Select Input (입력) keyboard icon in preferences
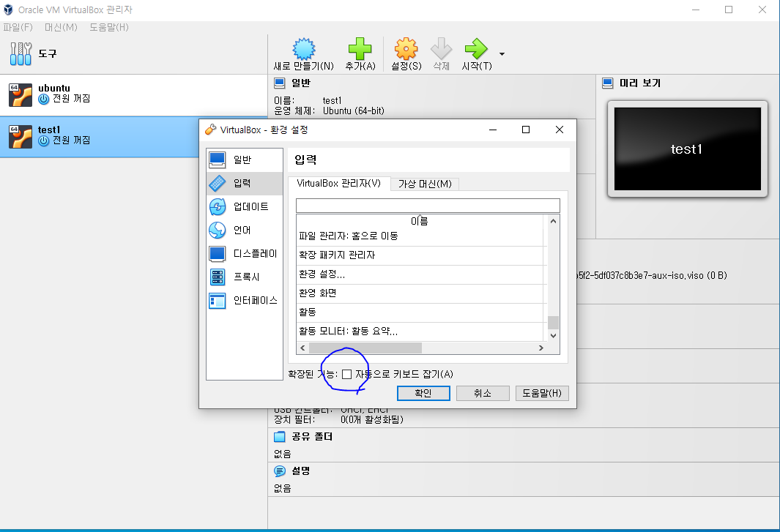The height and width of the screenshot is (532, 780). (218, 184)
